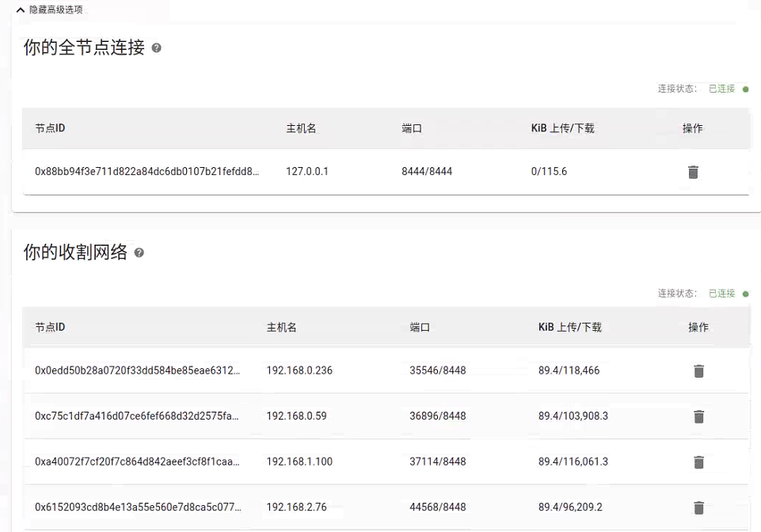Delete harvester connection 192.168.2.76
This screenshot has width=761, height=532.
[698, 507]
